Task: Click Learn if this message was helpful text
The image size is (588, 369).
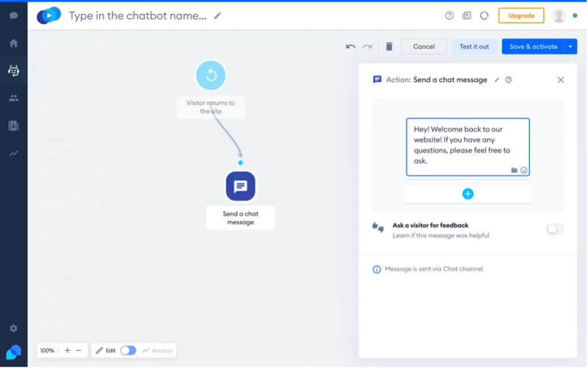Action: coord(440,235)
